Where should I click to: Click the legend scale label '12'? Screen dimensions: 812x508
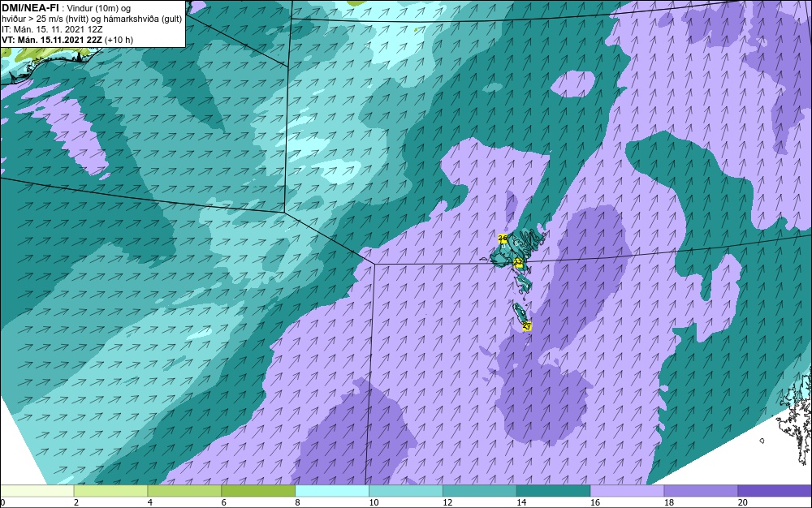[x=447, y=502]
